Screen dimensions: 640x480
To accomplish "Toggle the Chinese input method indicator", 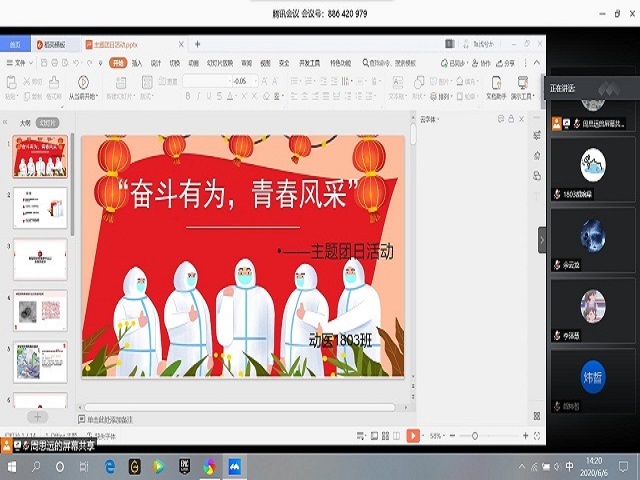I will [570, 466].
